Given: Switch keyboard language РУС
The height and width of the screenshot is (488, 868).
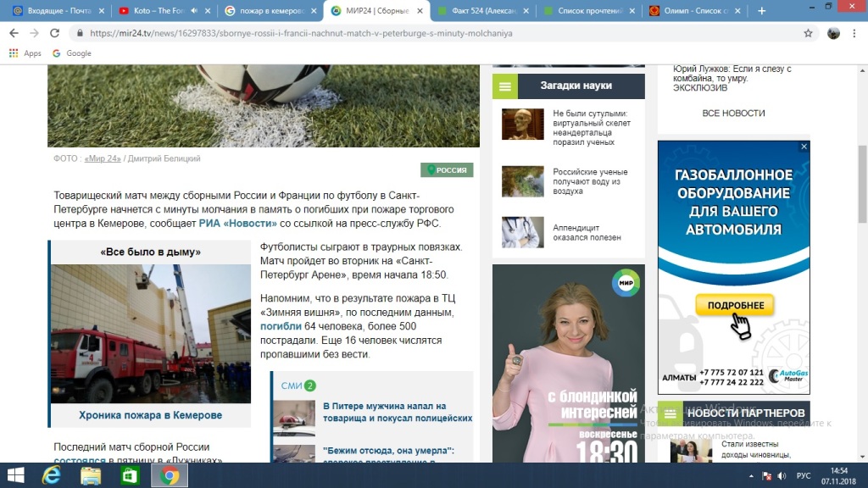Looking at the screenshot, I should point(804,476).
